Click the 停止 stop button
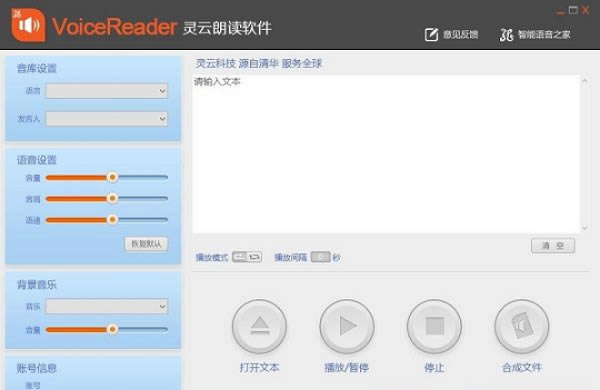The height and width of the screenshot is (390, 600). 434,326
